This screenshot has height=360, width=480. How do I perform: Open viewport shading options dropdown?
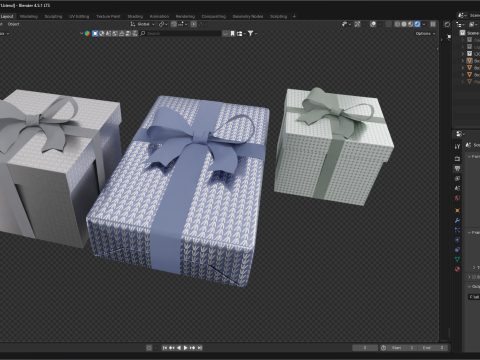click(x=424, y=24)
